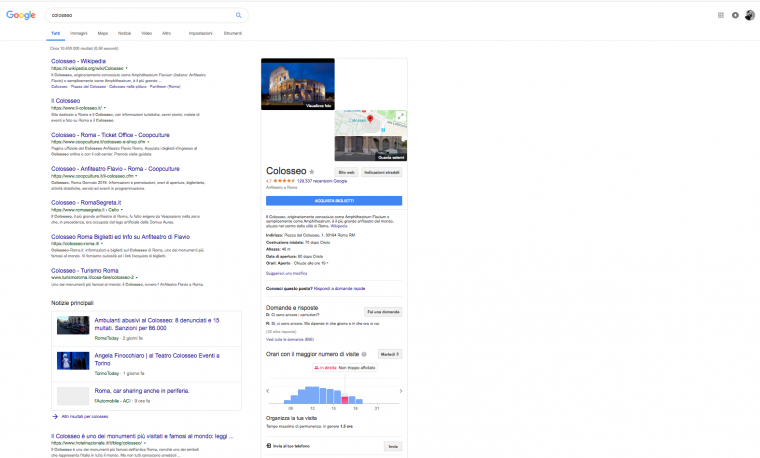This screenshot has width=760, height=458.
Task: Open the Impostazioni menu
Action: [x=201, y=33]
